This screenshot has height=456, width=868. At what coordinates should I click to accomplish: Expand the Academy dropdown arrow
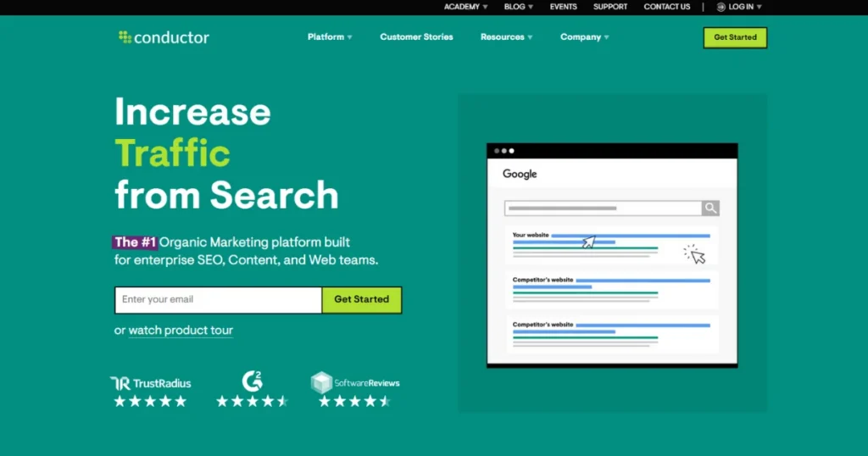coord(485,7)
